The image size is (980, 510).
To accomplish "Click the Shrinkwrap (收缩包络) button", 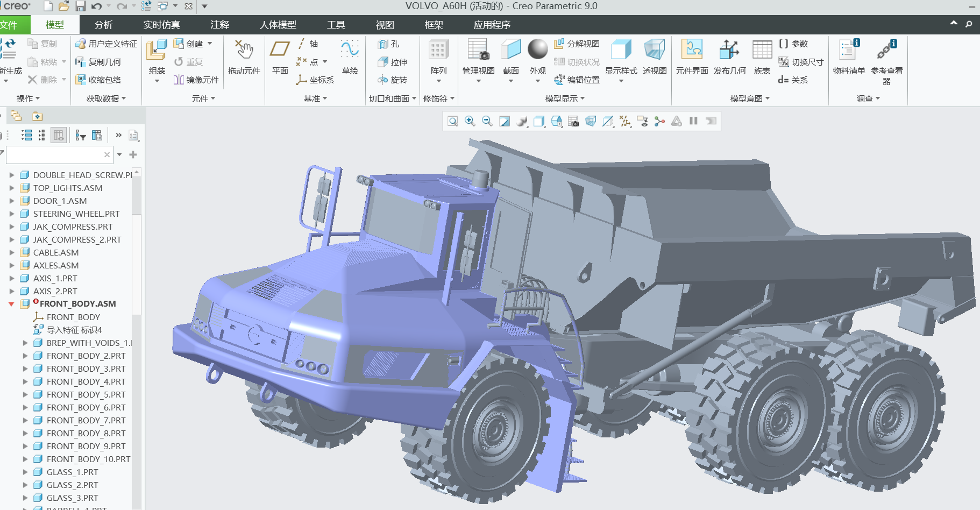I will 98,80.
